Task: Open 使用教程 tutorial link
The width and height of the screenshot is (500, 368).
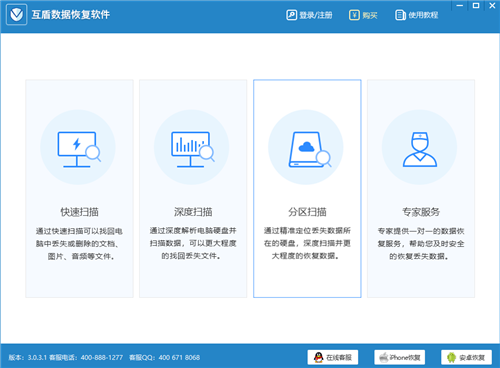Action: point(417,15)
